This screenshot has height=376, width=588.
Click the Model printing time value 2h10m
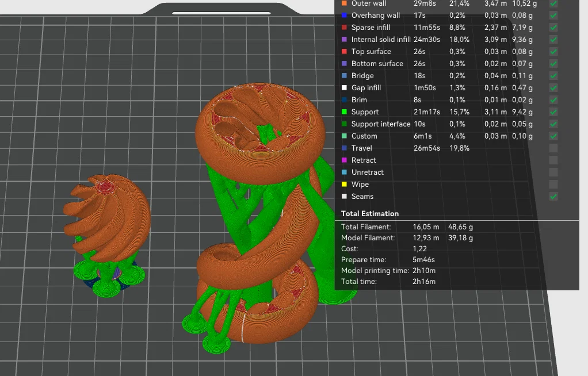(x=424, y=270)
